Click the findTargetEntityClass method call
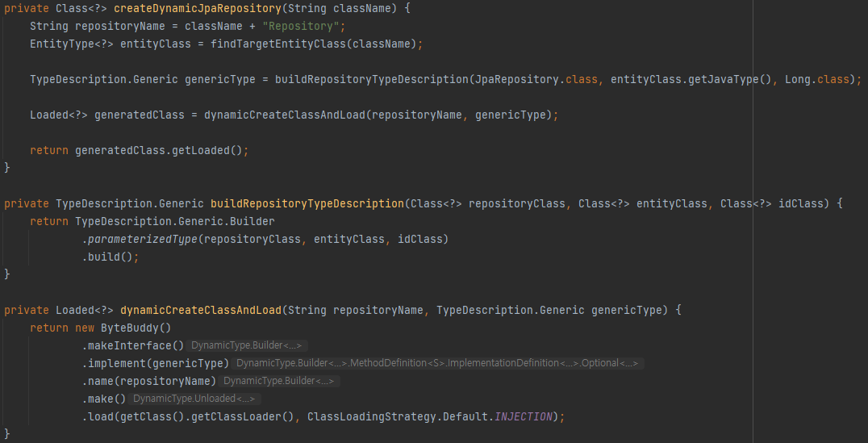This screenshot has width=868, height=443. (x=278, y=44)
